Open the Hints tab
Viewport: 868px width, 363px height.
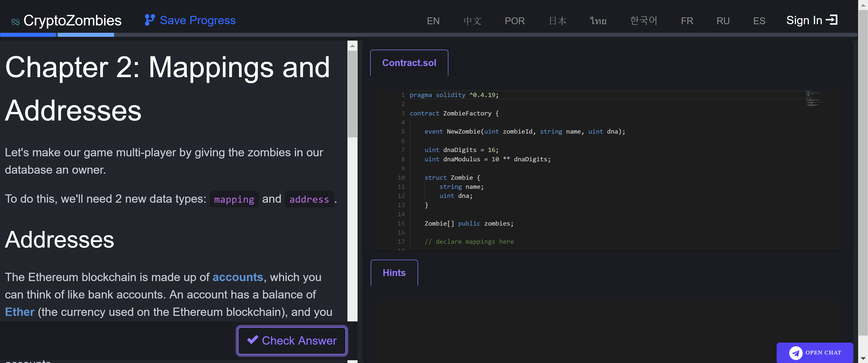pyautogui.click(x=394, y=273)
